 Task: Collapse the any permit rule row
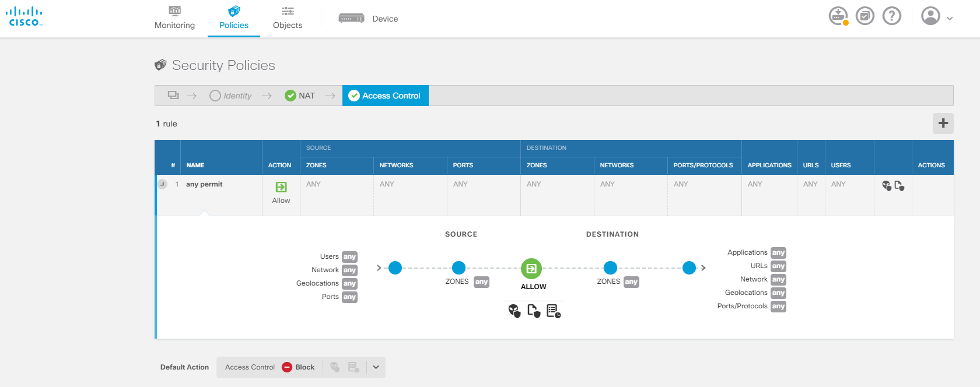click(x=162, y=184)
